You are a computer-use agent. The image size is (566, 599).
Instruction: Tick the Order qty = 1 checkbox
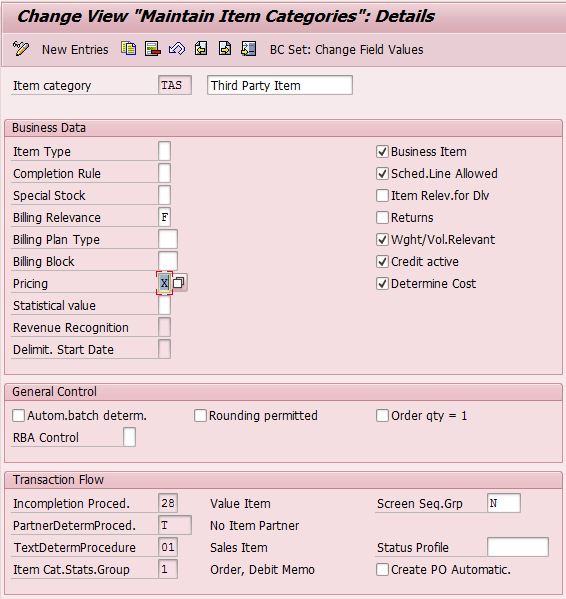click(382, 416)
